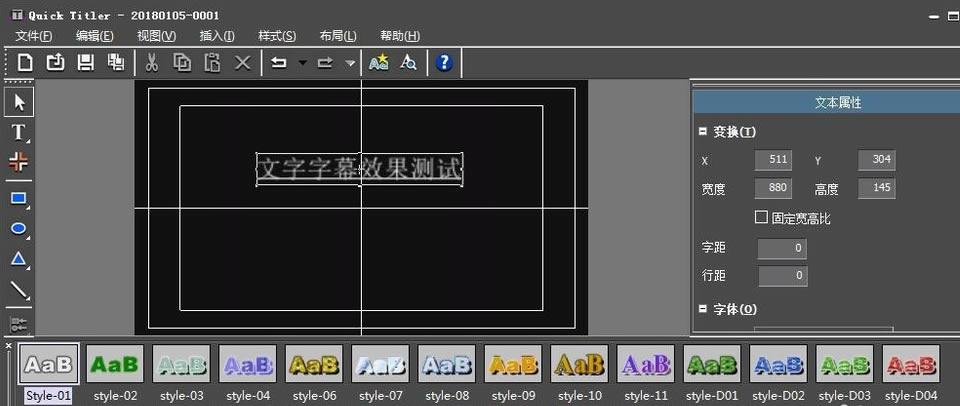Select the Text tool in left toolbar

(x=18, y=132)
